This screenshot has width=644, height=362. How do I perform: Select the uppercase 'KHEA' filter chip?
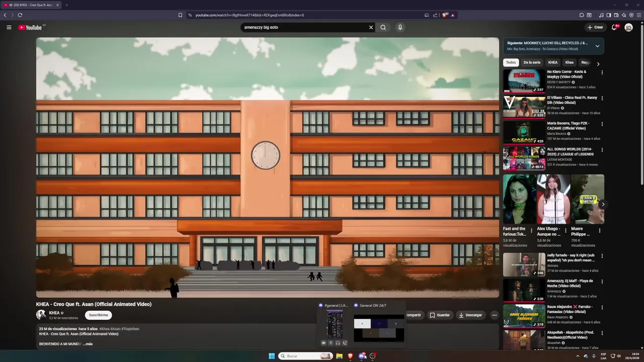[x=552, y=62]
